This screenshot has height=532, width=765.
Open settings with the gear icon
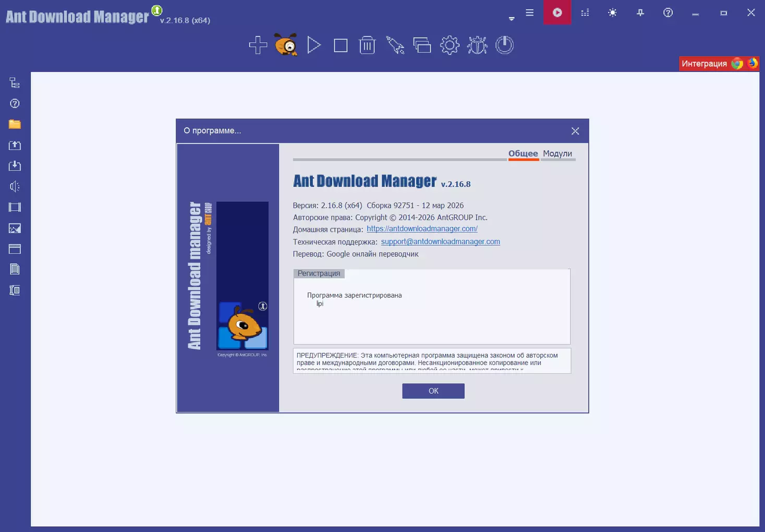click(x=450, y=45)
